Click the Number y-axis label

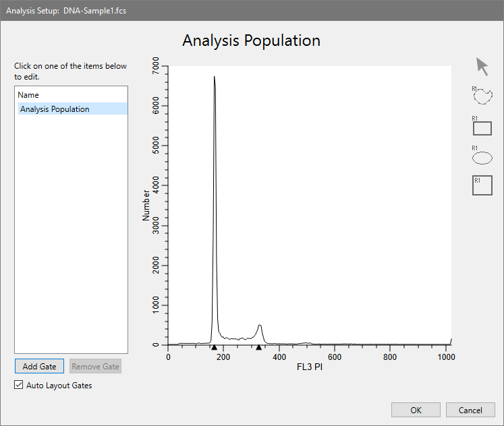(146, 206)
